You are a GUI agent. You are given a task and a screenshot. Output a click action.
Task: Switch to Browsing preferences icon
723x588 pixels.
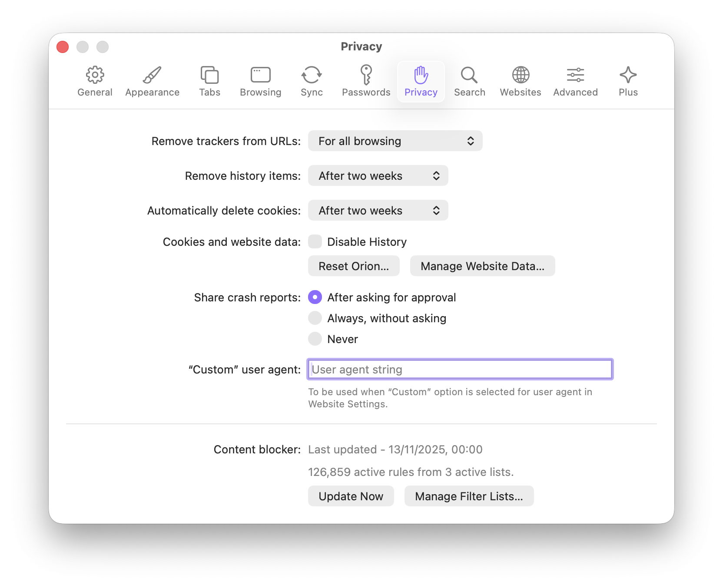260,75
